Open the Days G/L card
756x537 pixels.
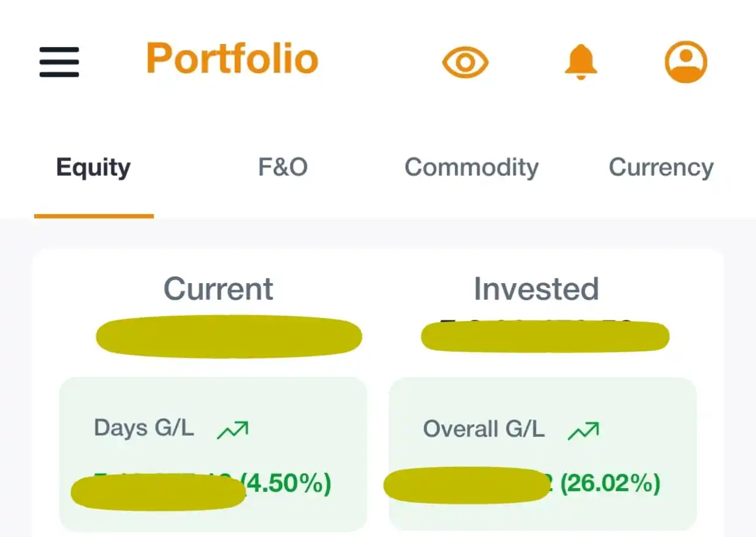pyautogui.click(x=213, y=454)
